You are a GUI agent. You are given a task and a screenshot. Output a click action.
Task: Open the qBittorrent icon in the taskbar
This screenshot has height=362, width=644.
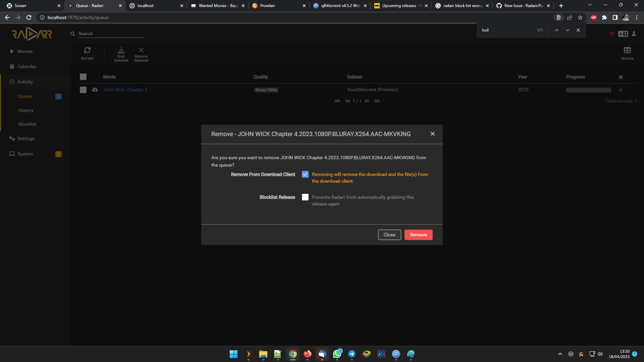point(396,354)
